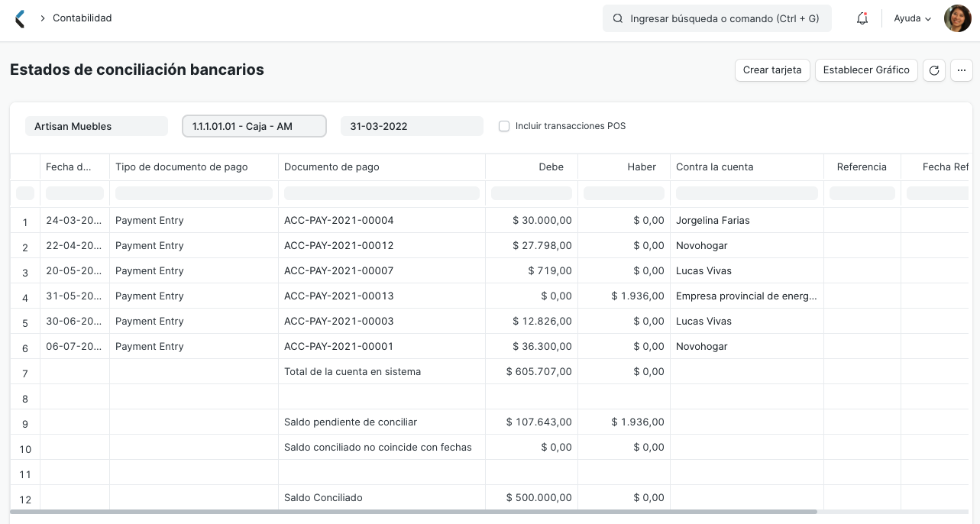Screen dimensions: 980x524
Task: Enable Incluir transacciones POS
Action: point(504,126)
